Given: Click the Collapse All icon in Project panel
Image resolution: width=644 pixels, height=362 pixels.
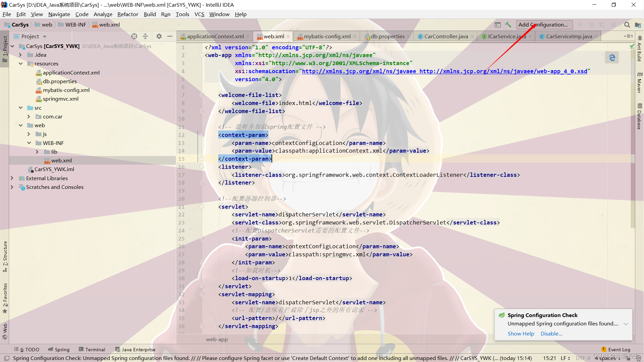Looking at the screenshot, I should [x=145, y=36].
